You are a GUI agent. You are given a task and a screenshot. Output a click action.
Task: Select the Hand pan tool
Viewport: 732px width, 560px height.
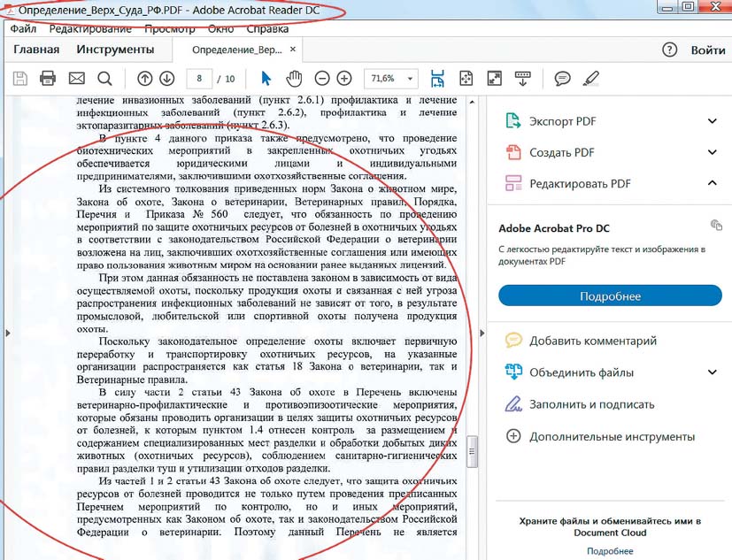pyautogui.click(x=294, y=79)
